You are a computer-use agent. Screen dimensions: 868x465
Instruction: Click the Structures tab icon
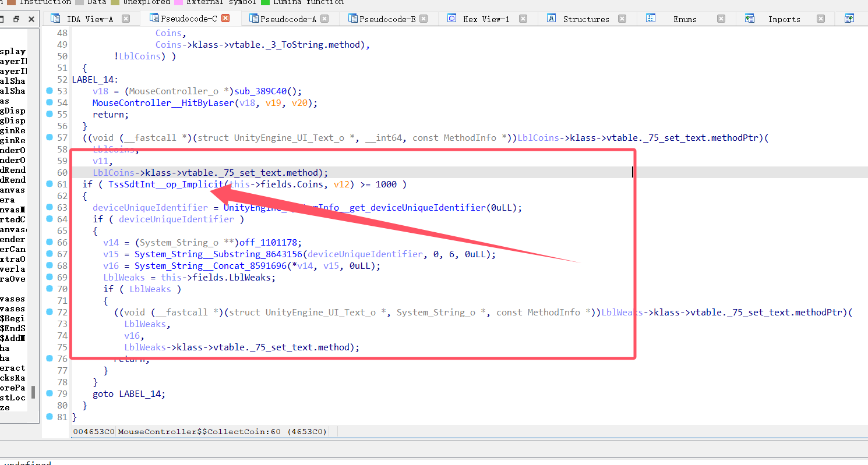point(551,19)
